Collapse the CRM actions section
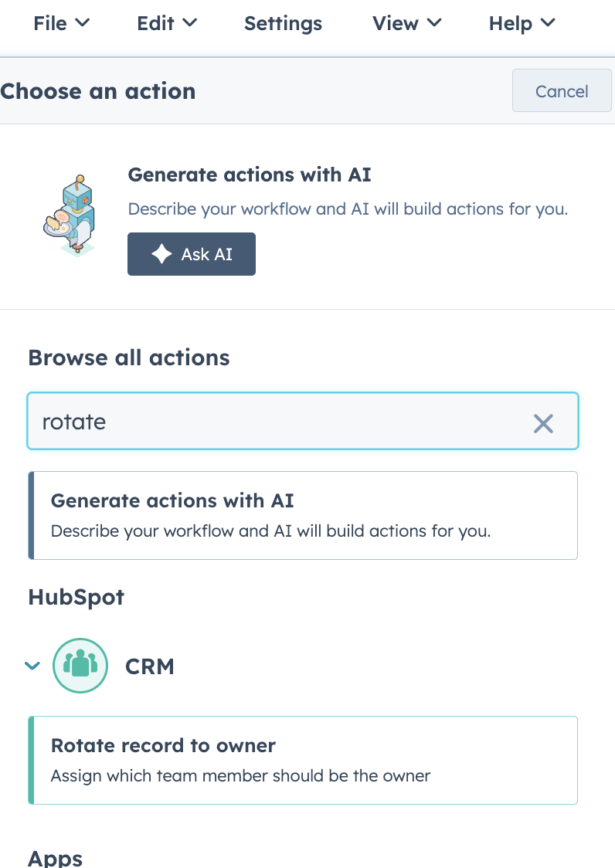The width and height of the screenshot is (615, 868). (x=32, y=665)
